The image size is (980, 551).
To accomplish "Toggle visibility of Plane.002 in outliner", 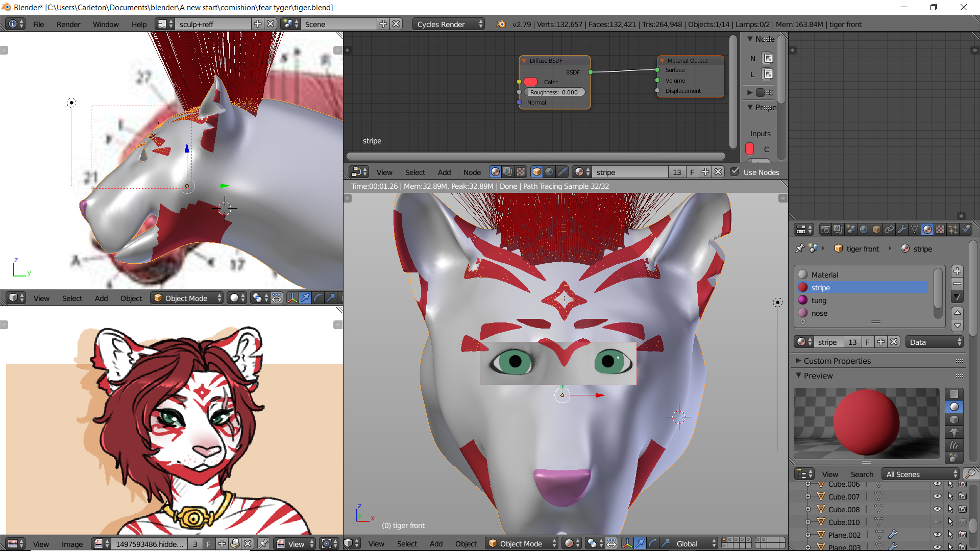I will 937,535.
